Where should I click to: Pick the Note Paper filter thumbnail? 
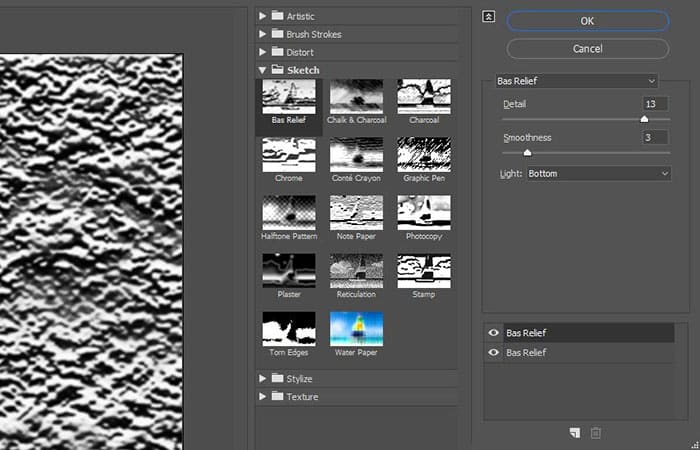(x=356, y=213)
